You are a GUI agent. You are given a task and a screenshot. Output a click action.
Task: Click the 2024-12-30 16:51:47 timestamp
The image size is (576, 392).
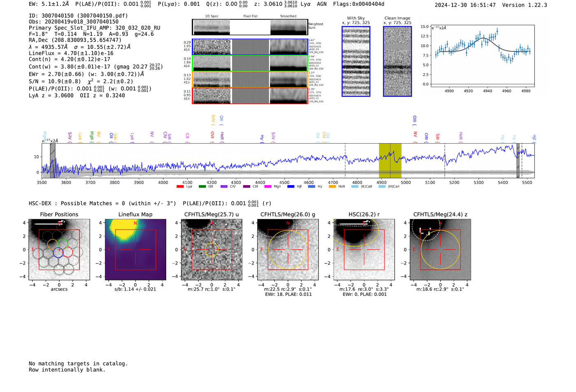click(x=465, y=5)
